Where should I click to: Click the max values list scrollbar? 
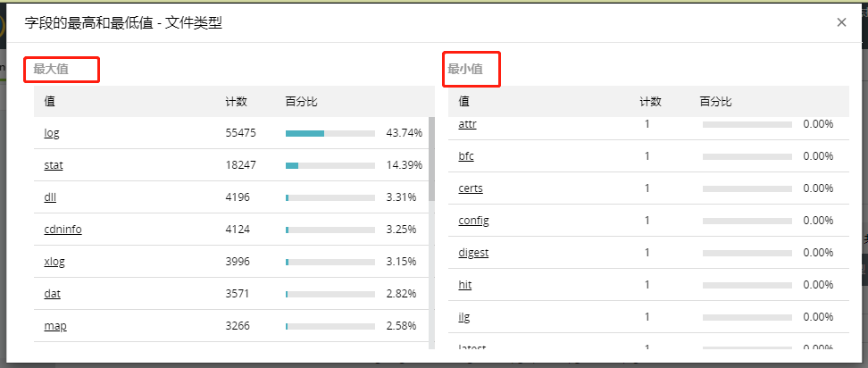click(432, 161)
